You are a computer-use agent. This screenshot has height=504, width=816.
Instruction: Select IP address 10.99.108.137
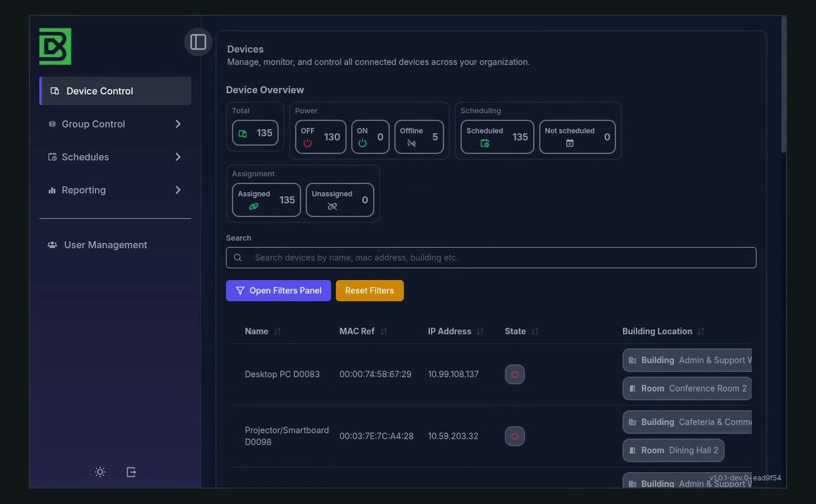click(453, 374)
